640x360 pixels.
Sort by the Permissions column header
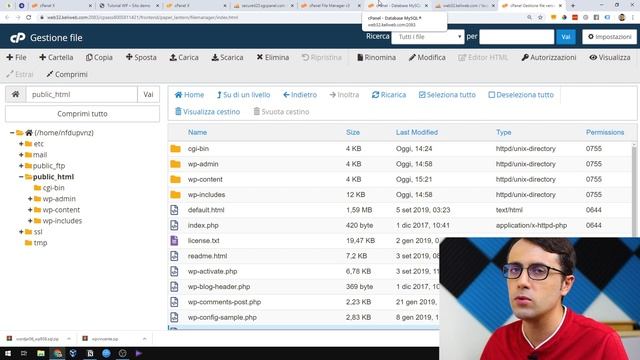pyautogui.click(x=605, y=132)
